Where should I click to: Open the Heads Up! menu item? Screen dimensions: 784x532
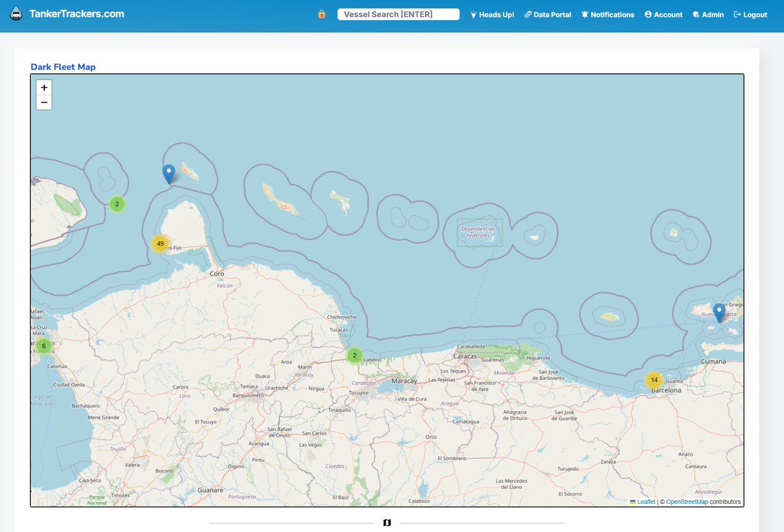(496, 14)
